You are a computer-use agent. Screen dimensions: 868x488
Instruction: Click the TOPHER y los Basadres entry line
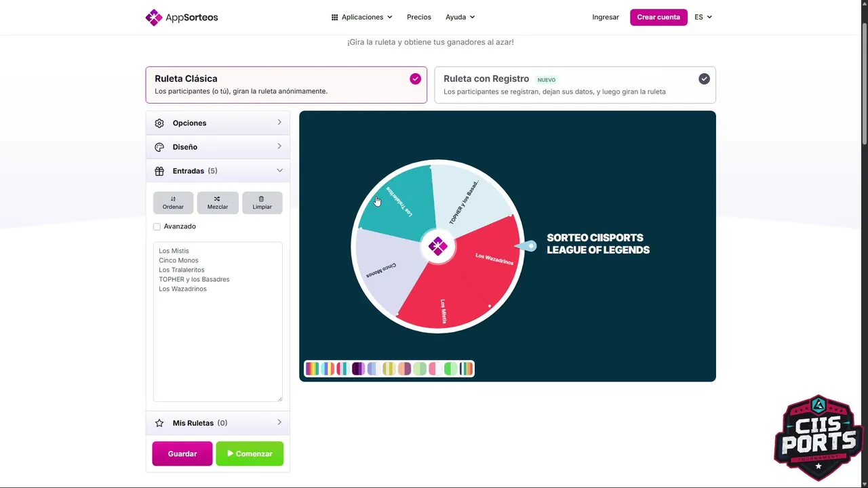194,279
